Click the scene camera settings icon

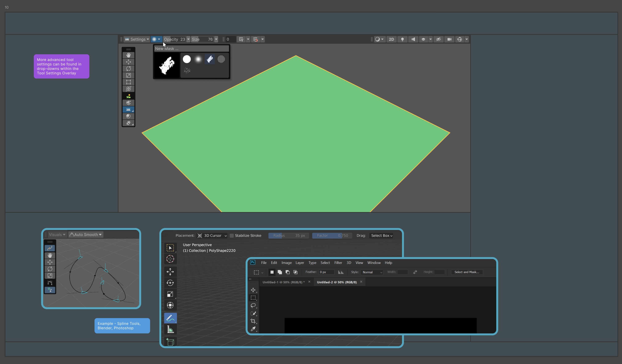point(449,39)
